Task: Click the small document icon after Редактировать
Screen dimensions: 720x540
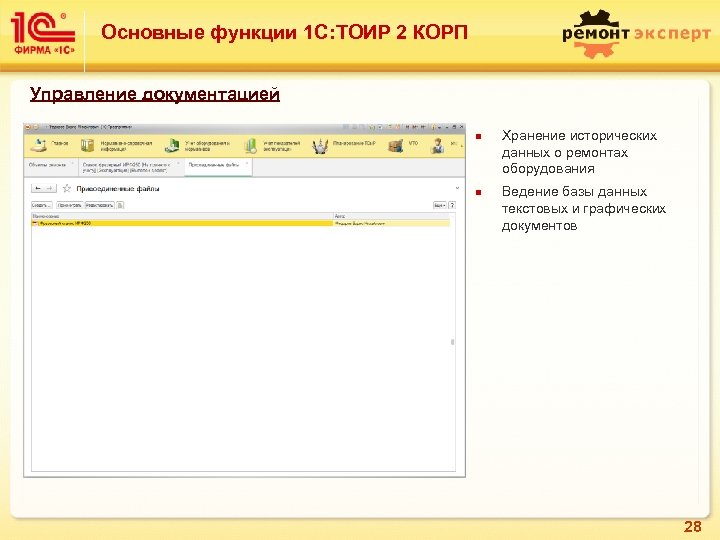Action: pos(120,205)
